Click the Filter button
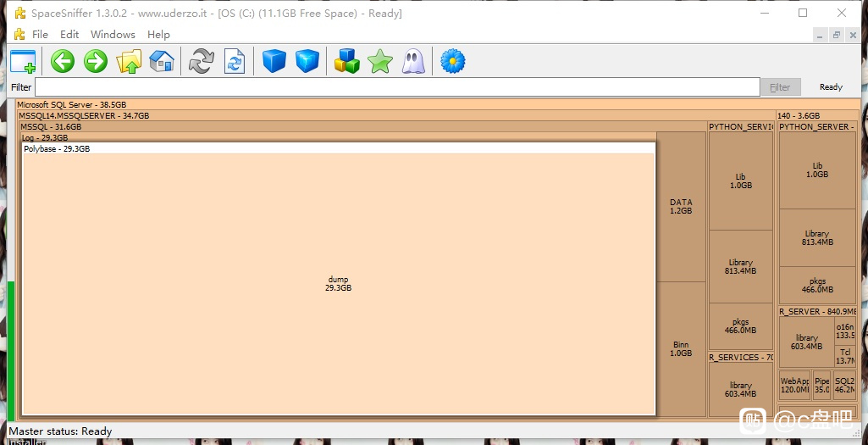 click(781, 87)
